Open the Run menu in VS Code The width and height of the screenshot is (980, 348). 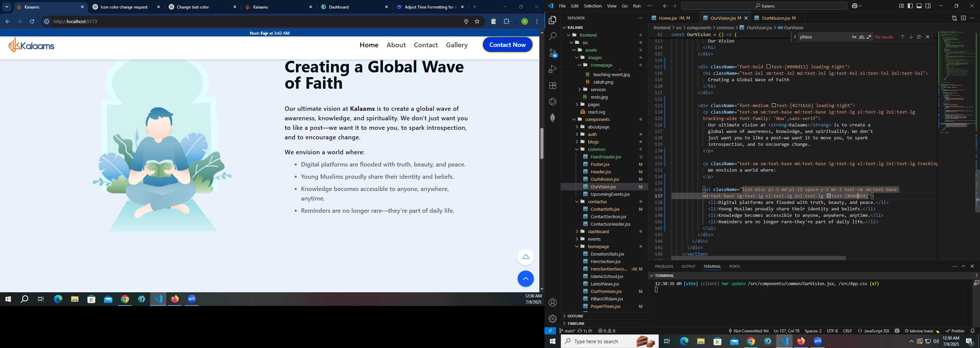(636, 6)
